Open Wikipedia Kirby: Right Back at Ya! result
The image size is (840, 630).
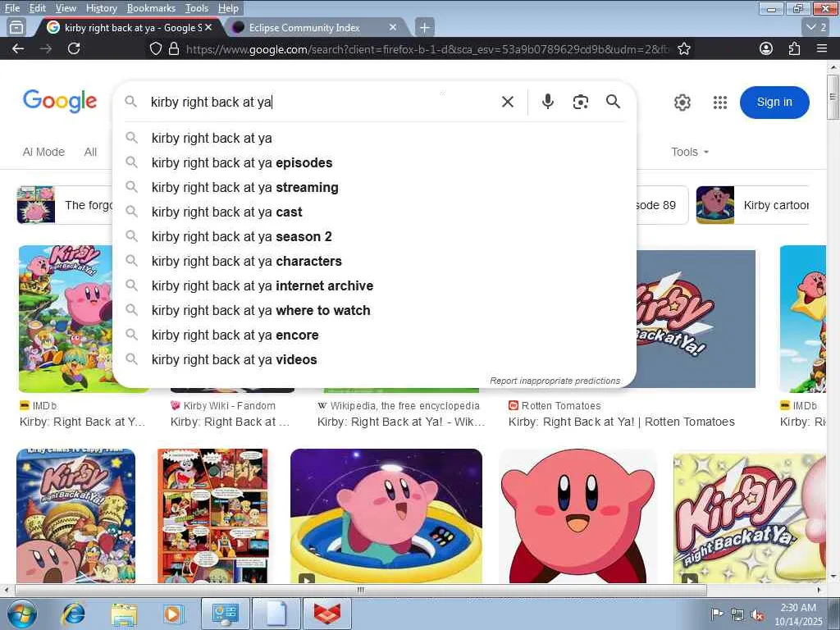(401, 422)
